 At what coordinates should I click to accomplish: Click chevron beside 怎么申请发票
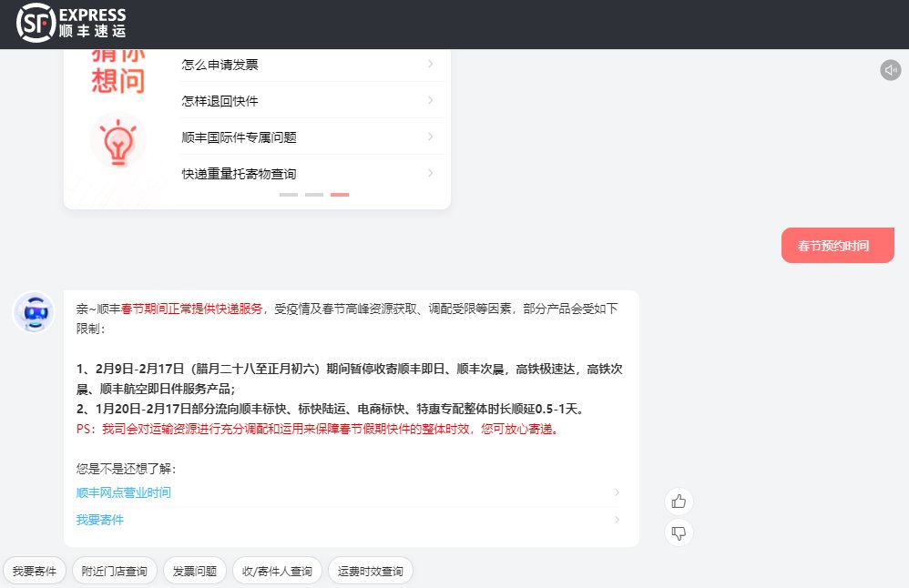pos(430,64)
